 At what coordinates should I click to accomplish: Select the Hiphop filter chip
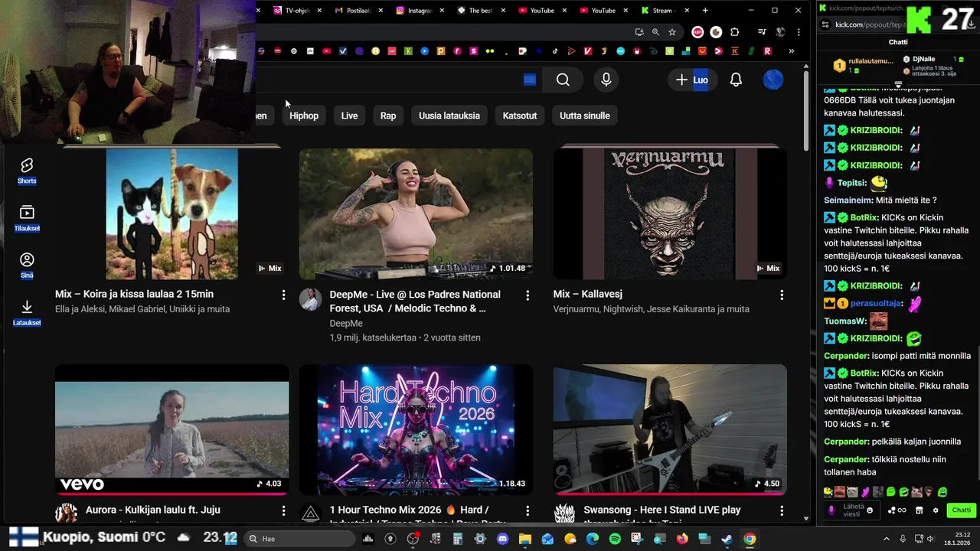coord(304,116)
